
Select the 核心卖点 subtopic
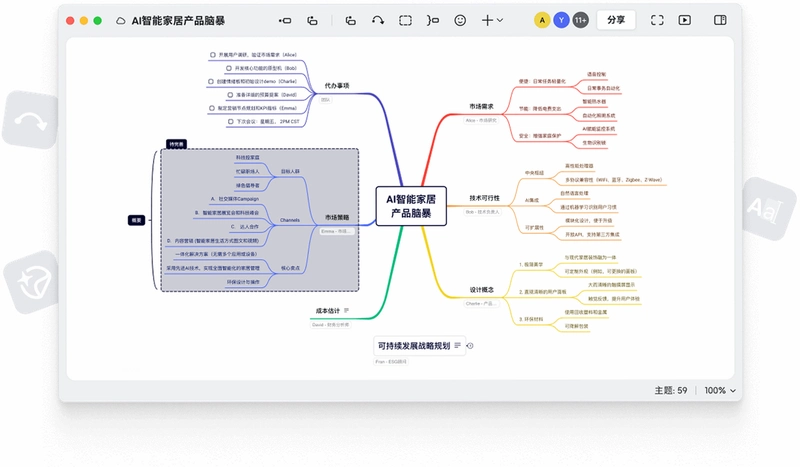290,268
